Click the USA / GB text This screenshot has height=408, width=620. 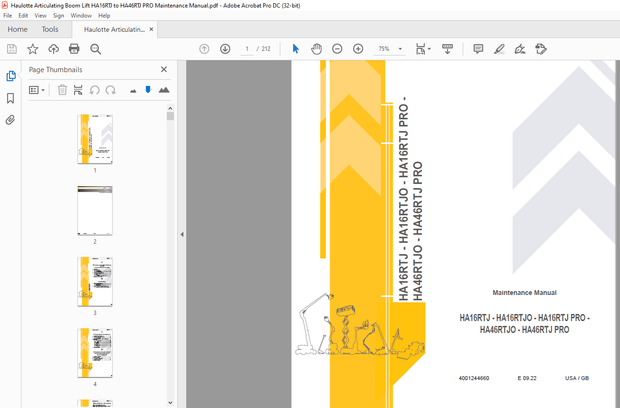point(577,378)
